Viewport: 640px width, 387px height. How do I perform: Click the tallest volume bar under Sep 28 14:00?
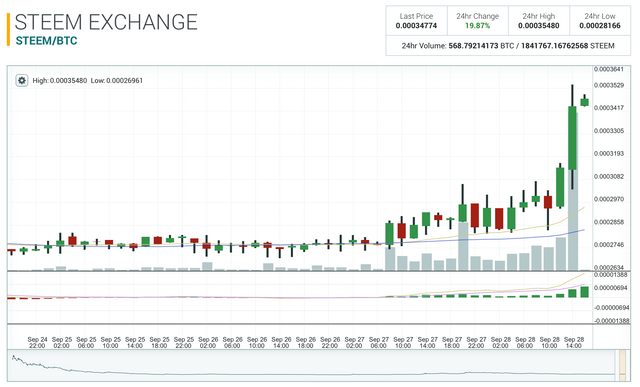(573, 220)
